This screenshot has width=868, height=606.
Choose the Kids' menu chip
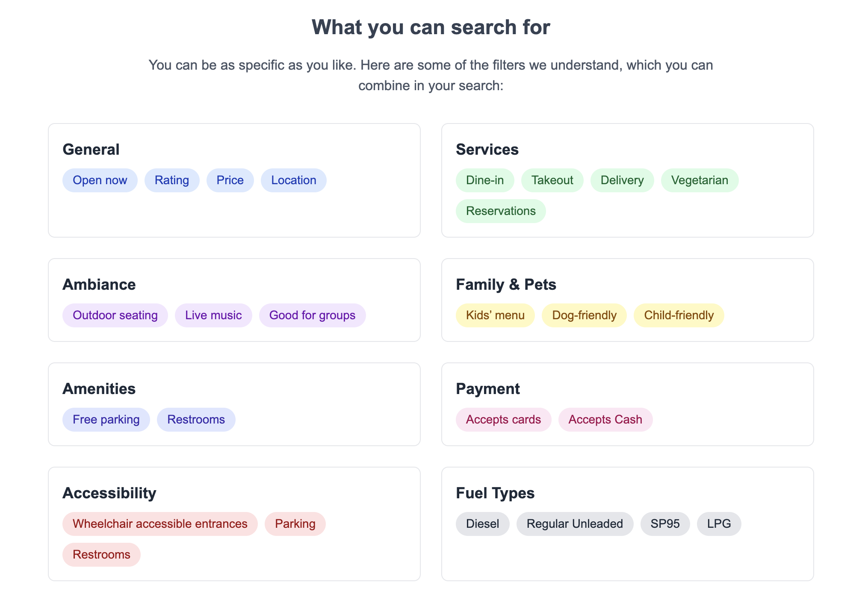(495, 315)
